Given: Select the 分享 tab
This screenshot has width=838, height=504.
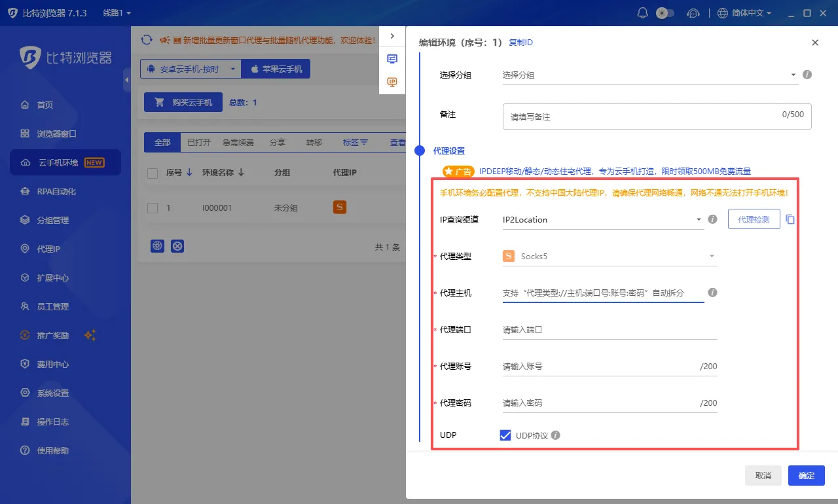Looking at the screenshot, I should coord(278,142).
